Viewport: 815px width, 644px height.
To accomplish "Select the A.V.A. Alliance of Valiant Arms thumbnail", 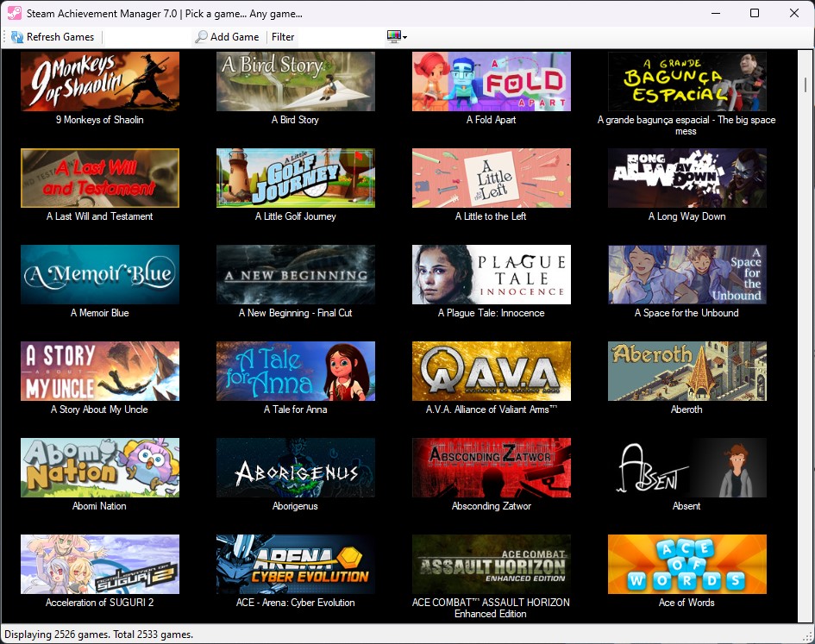I will tap(492, 371).
